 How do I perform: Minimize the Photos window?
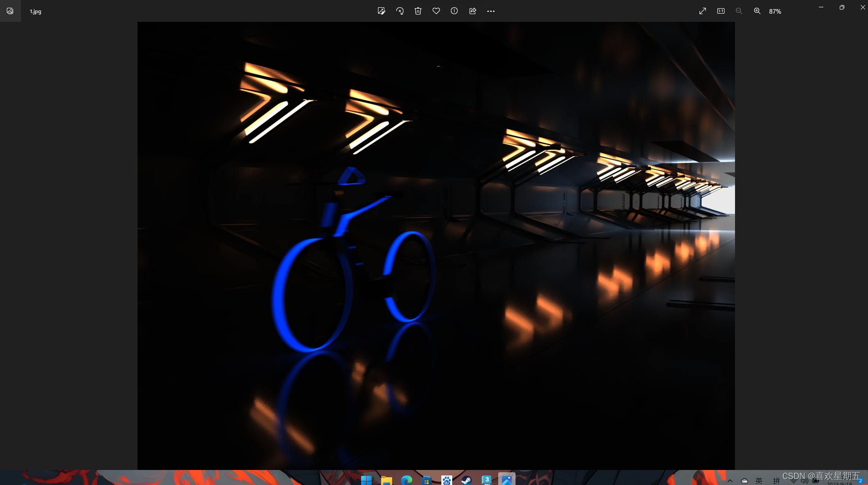tap(821, 7)
